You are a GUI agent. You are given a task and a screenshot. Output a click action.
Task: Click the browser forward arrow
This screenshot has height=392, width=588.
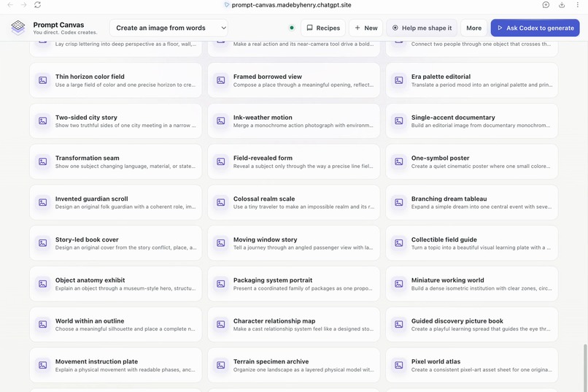tap(23, 5)
